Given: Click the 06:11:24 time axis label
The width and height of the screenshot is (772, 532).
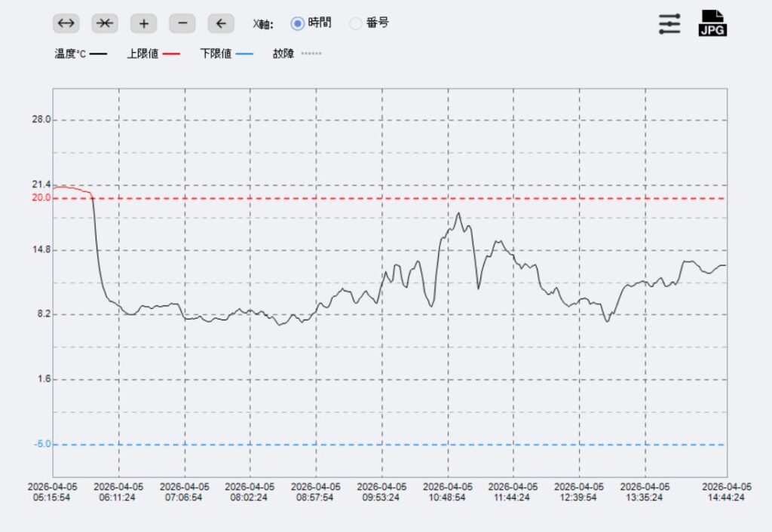Looking at the screenshot, I should (x=118, y=492).
